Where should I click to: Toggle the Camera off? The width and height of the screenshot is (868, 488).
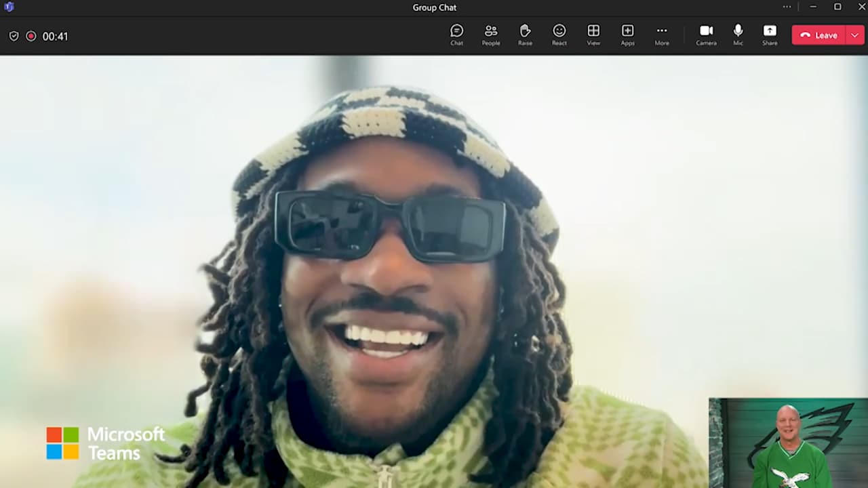coord(706,35)
